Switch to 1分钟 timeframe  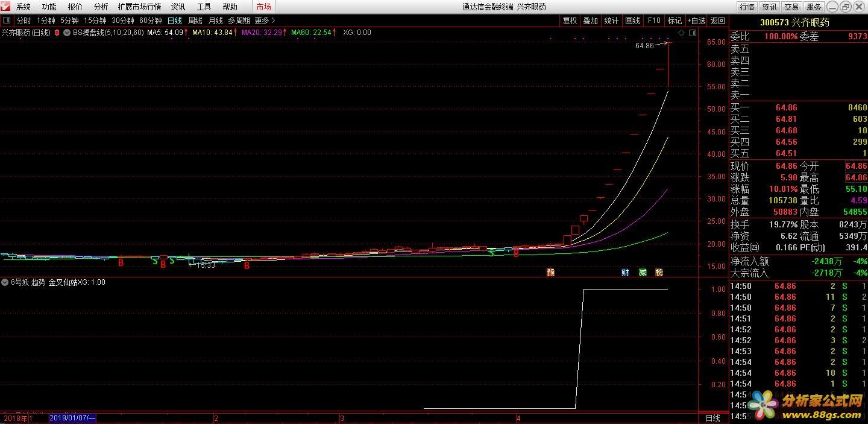[x=46, y=21]
